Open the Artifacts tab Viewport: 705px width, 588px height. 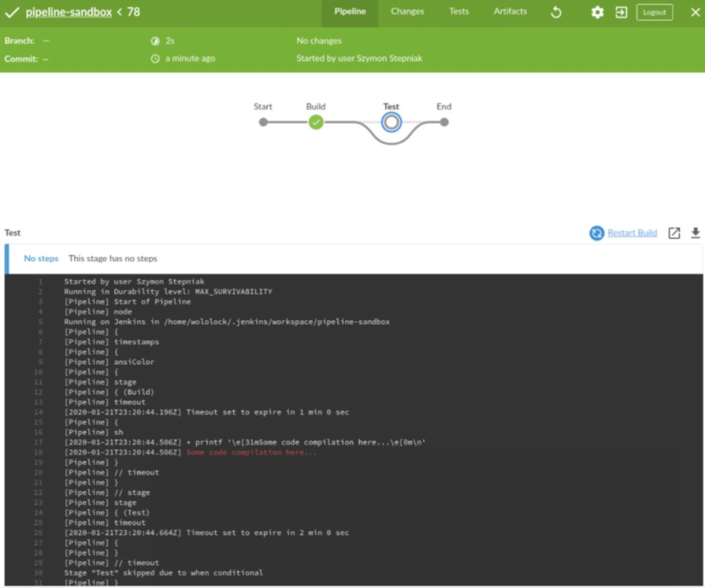(x=510, y=12)
